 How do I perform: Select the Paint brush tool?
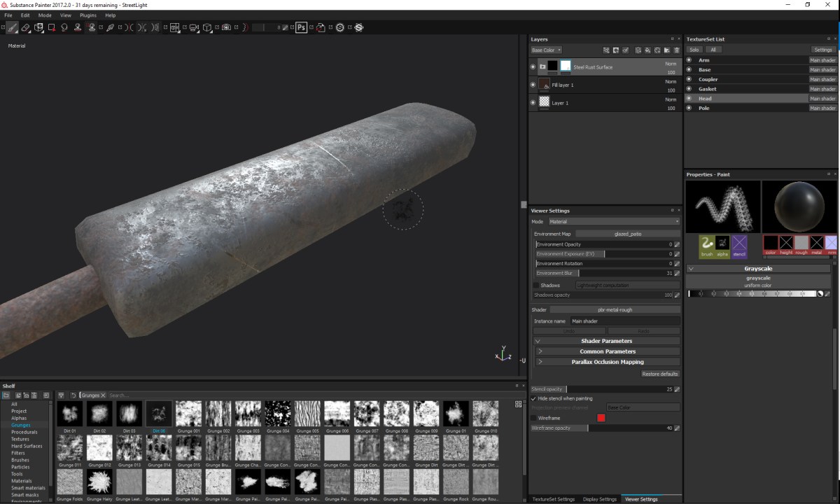tap(11, 27)
